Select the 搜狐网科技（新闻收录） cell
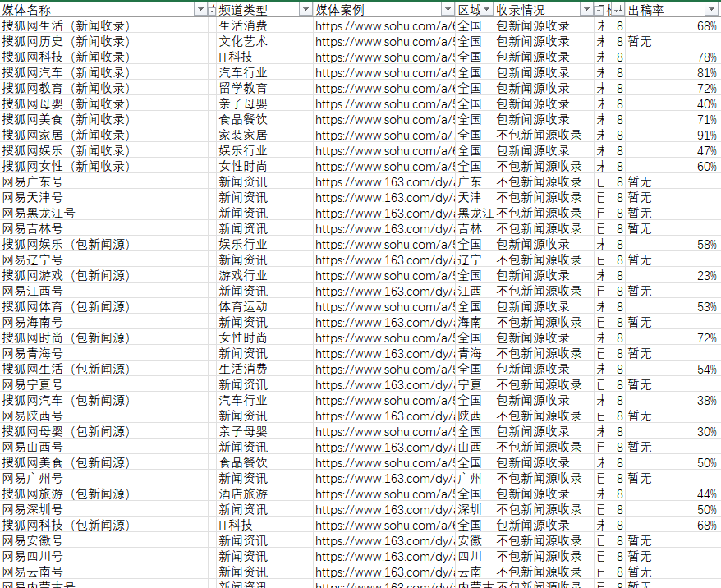This screenshot has height=588, width=721. (66, 57)
